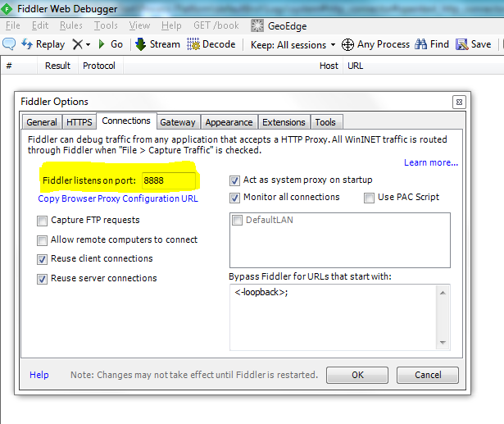
Task: Check the DefaultLAN checkbox
Action: tap(237, 221)
